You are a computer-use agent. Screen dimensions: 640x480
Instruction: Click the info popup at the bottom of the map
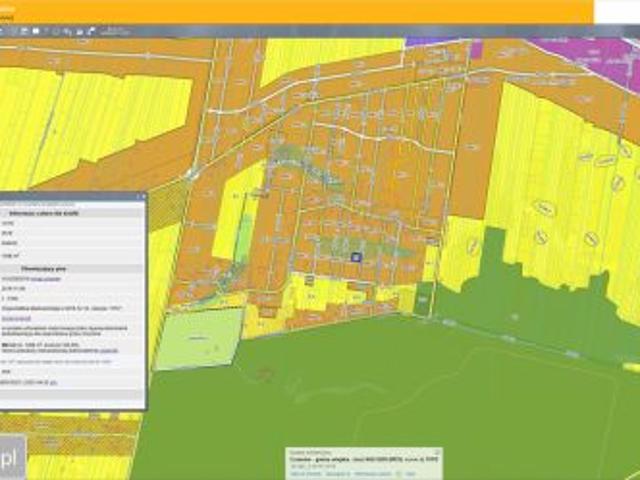click(x=363, y=462)
